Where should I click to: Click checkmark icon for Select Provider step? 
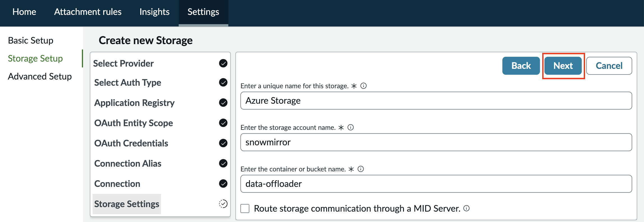tap(223, 63)
